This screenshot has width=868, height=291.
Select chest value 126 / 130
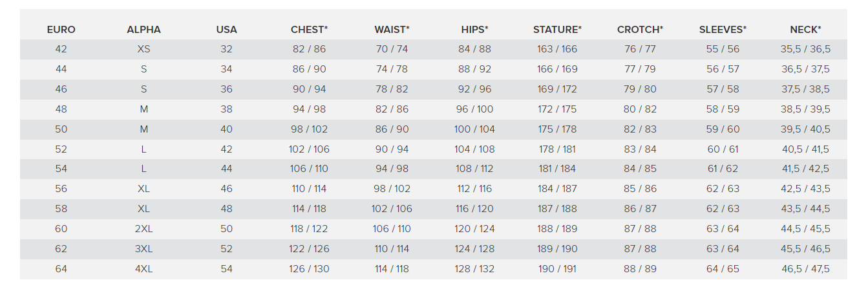[309, 269]
